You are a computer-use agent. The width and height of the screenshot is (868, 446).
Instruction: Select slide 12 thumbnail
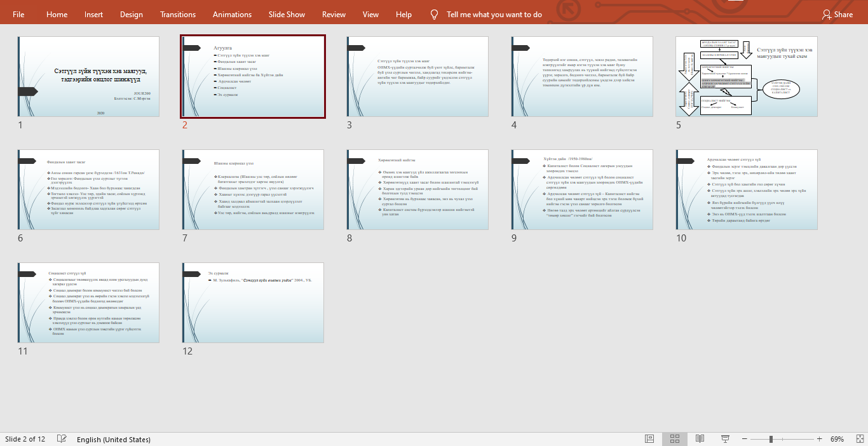pos(253,302)
